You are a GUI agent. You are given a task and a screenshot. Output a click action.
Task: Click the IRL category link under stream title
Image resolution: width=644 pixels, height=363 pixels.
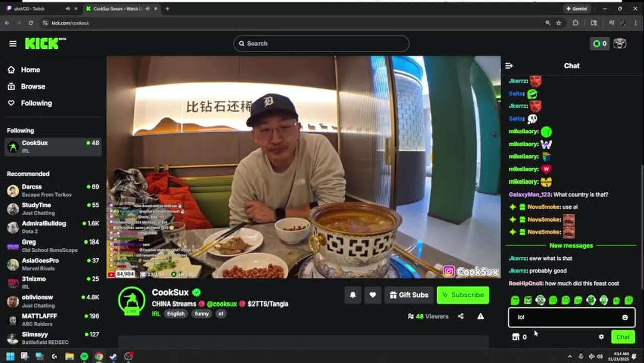(156, 314)
